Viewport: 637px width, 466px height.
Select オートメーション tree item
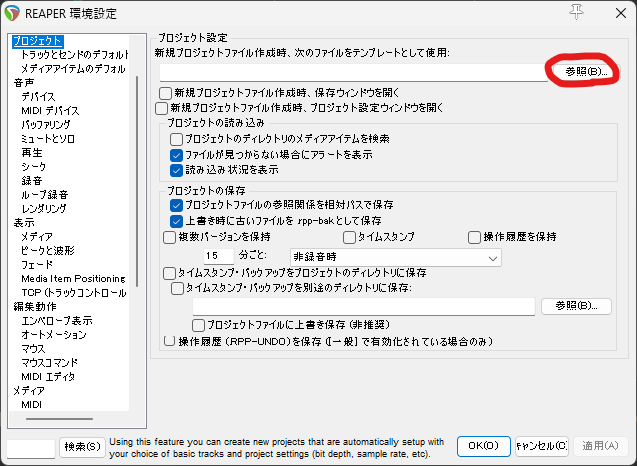(54, 335)
